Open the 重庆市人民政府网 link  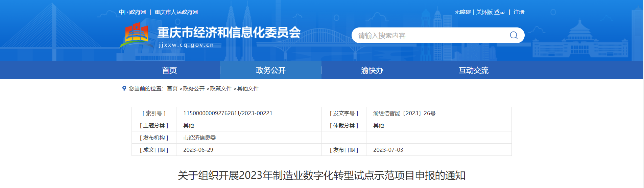click(176, 12)
